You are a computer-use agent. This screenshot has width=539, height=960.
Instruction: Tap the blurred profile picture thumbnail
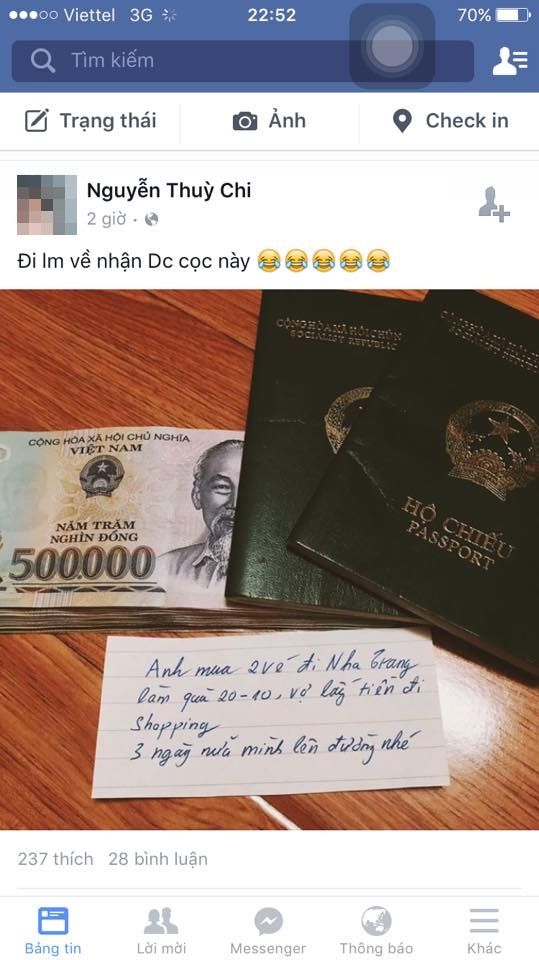click(47, 204)
